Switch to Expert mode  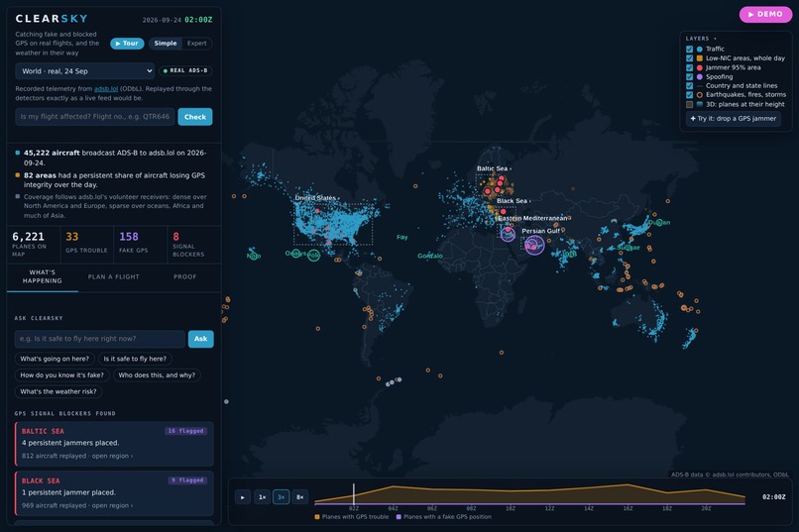pyautogui.click(x=196, y=44)
